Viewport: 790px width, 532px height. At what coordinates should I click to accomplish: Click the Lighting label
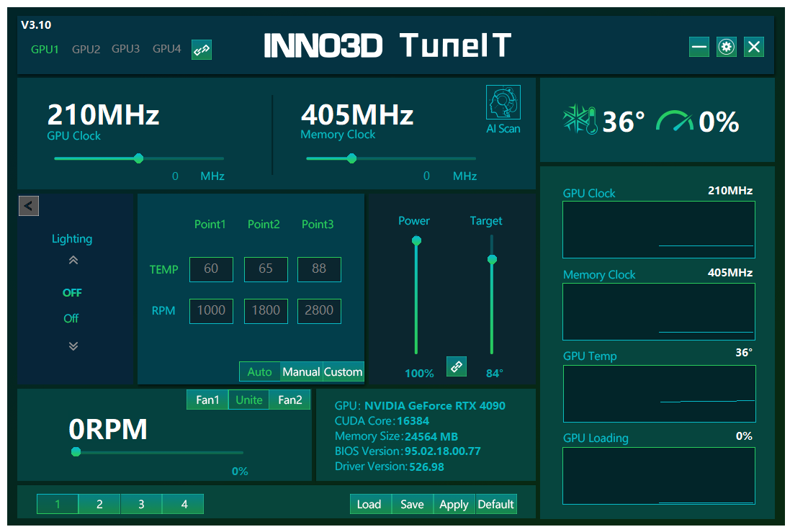72,239
